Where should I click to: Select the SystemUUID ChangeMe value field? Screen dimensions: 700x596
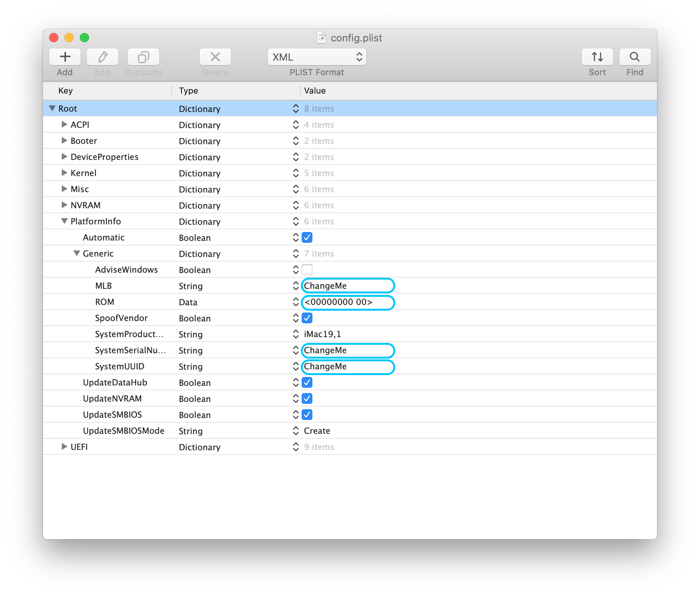pos(348,367)
